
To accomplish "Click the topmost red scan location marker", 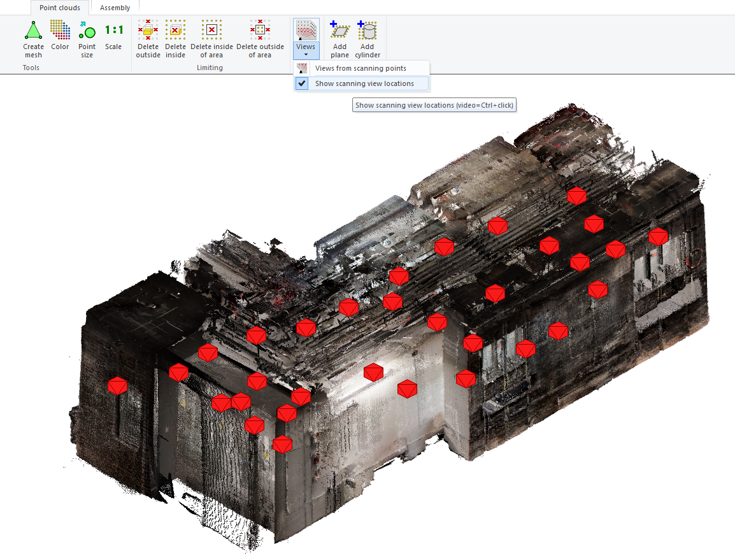I will pyautogui.click(x=576, y=196).
